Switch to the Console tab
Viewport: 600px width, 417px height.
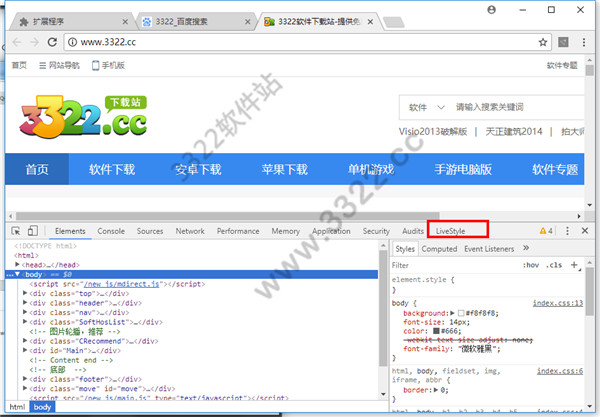pos(111,231)
